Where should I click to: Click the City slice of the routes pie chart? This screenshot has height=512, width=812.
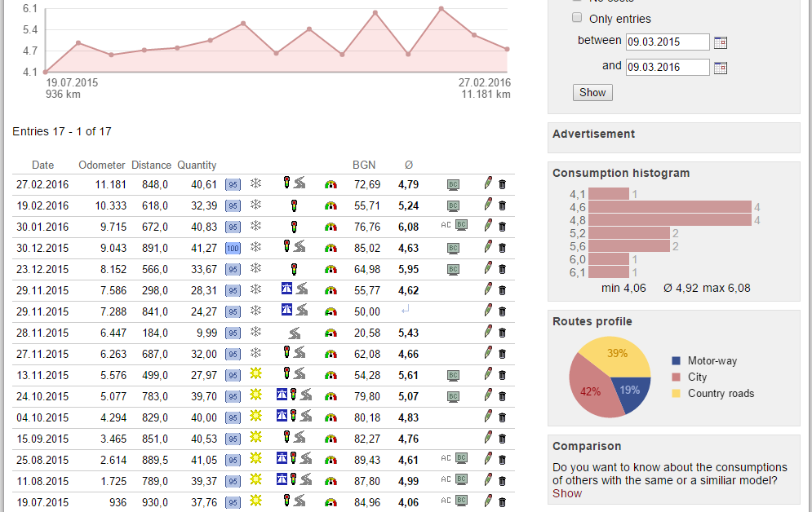tap(592, 391)
